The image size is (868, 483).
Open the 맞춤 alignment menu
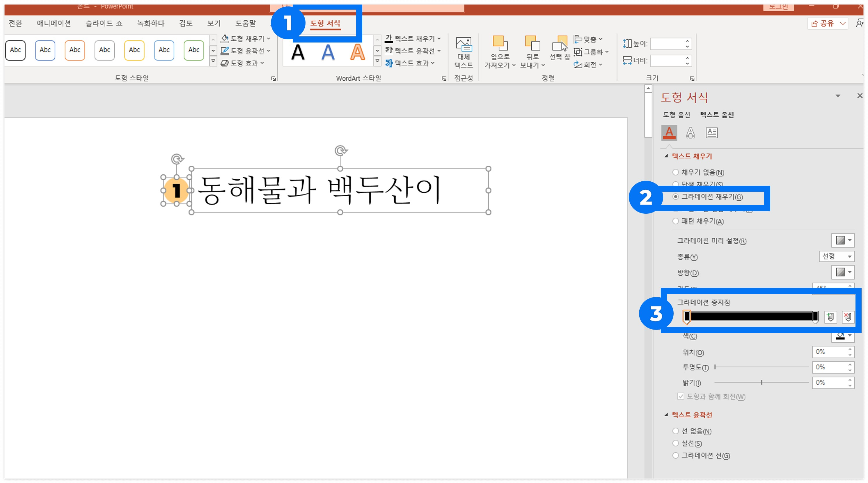click(589, 39)
